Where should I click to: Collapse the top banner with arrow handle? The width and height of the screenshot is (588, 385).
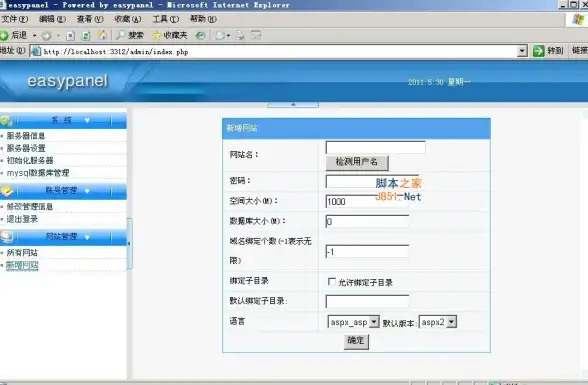pos(293,105)
